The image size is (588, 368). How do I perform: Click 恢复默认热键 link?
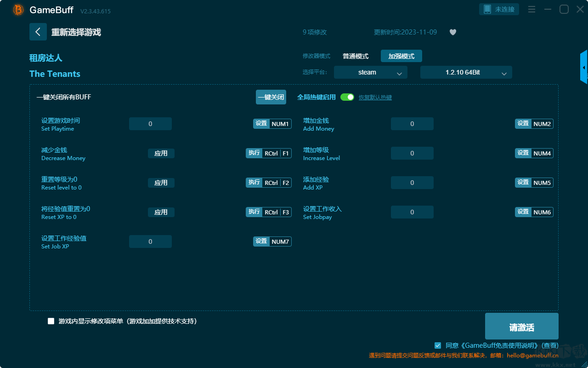tap(375, 98)
